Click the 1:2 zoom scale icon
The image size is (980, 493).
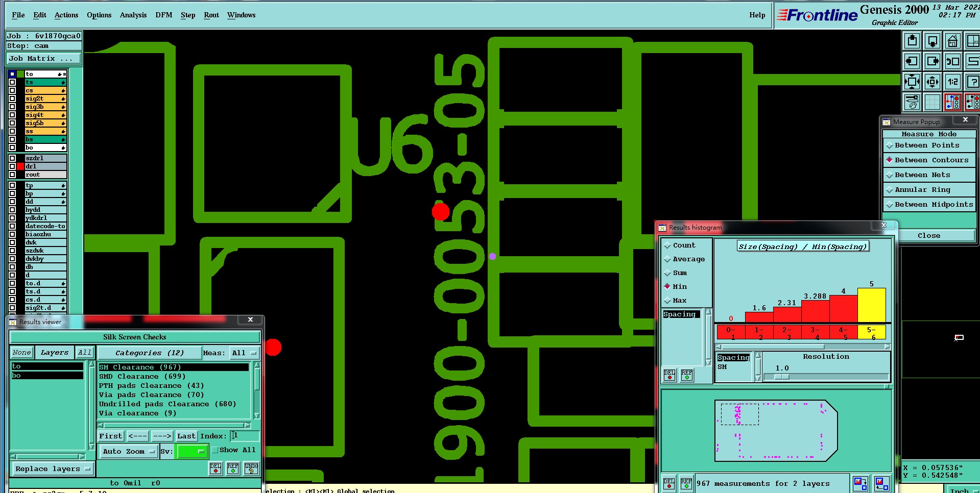[x=953, y=82]
